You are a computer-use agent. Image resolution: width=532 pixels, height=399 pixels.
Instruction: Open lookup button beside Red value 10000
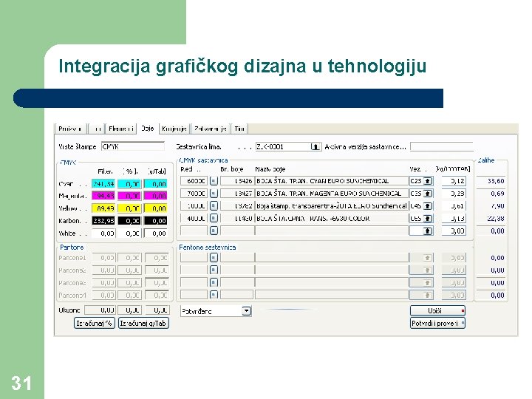point(214,205)
